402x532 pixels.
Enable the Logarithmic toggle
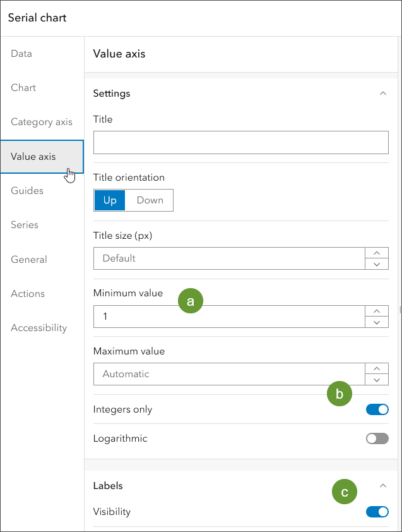(x=377, y=438)
